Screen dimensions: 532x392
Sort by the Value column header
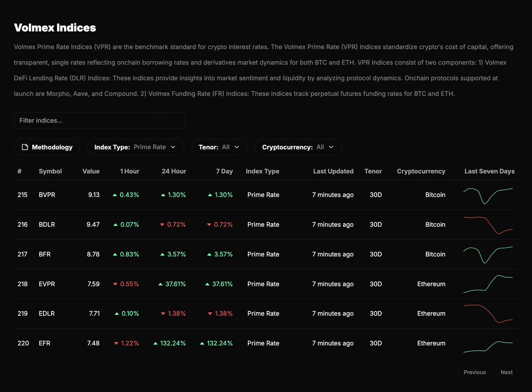[x=91, y=171]
